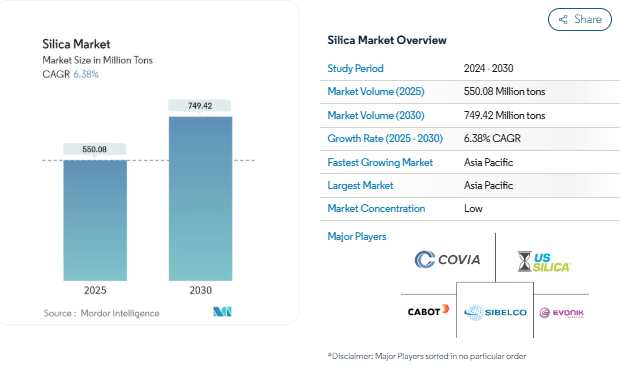Click the Mordor Intelligence logo mark
Image resolution: width=621 pixels, height=387 pixels.
[x=222, y=312]
